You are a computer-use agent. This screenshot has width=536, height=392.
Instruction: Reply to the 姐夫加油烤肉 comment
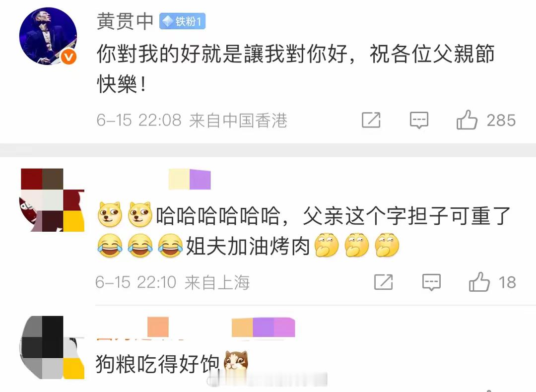(431, 282)
